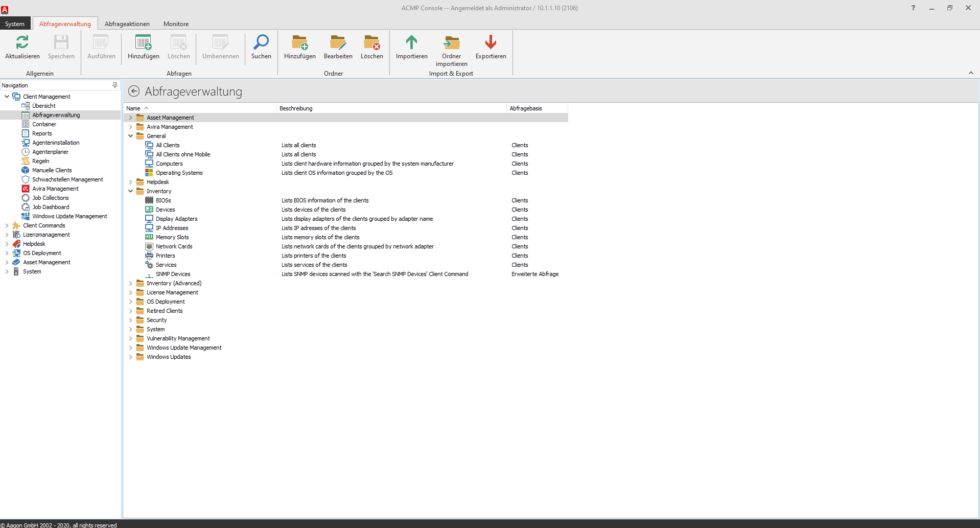The height and width of the screenshot is (528, 980).
Task: Collapse the ribbon with the chevron
Action: coord(971,73)
